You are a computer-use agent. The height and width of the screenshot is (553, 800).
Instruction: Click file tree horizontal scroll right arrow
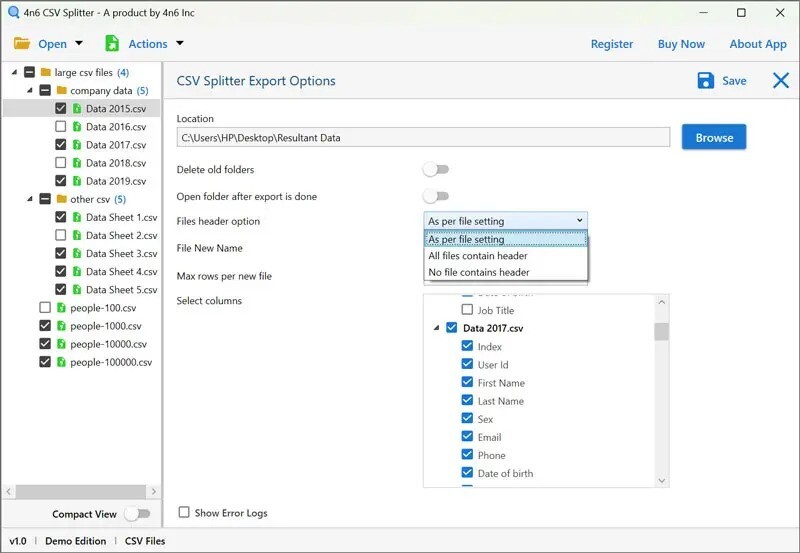(x=154, y=492)
